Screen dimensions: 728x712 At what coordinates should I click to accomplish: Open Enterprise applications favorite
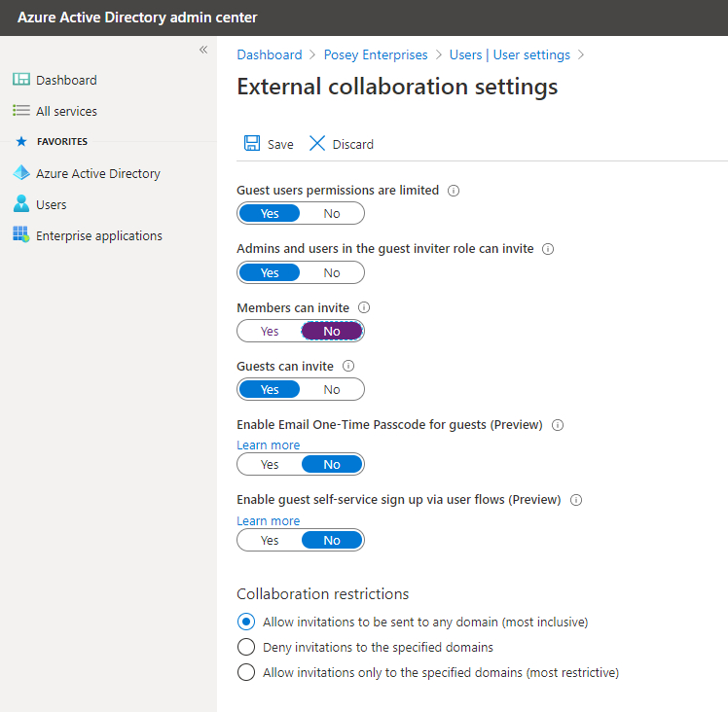[99, 235]
